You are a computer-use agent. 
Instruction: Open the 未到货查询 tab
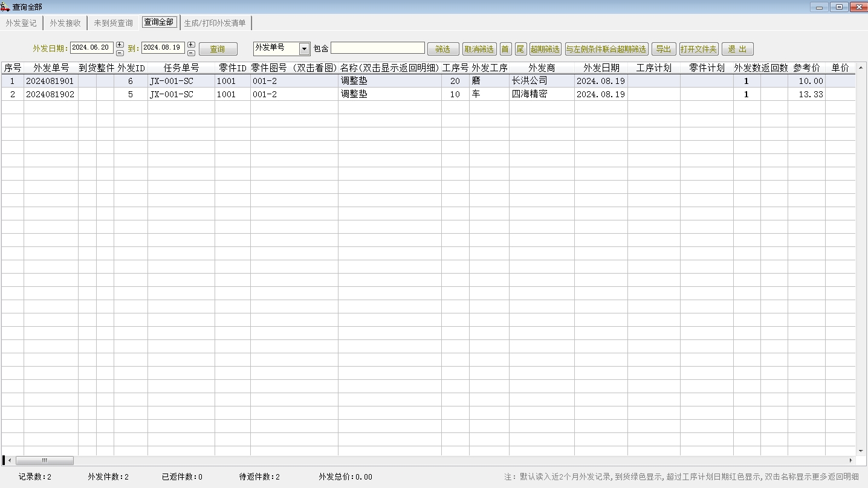(113, 23)
